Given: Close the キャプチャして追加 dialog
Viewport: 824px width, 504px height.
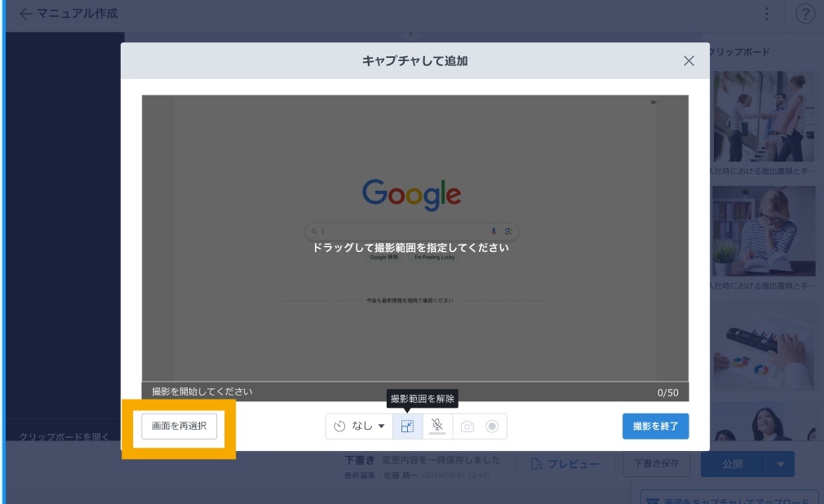Looking at the screenshot, I should [689, 61].
